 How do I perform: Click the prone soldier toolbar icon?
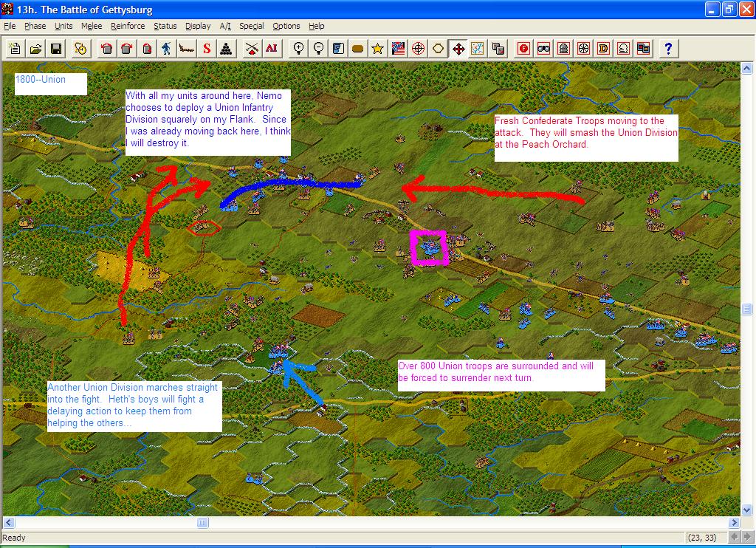(187, 48)
